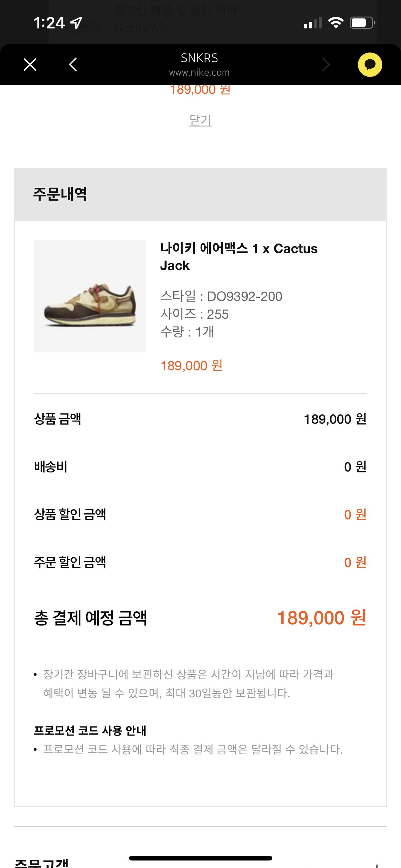Tap the 나이키 에어맥스 1 x Cactus Jack title
The height and width of the screenshot is (868, 401).
click(x=238, y=257)
